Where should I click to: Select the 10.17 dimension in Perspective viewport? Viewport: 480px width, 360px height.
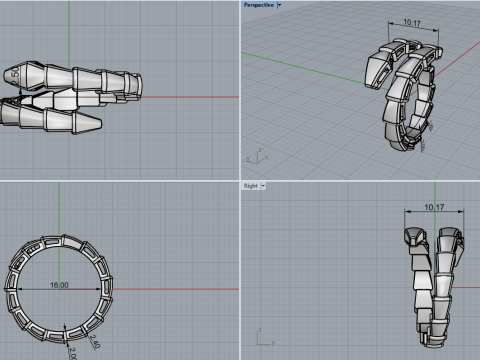(x=412, y=23)
